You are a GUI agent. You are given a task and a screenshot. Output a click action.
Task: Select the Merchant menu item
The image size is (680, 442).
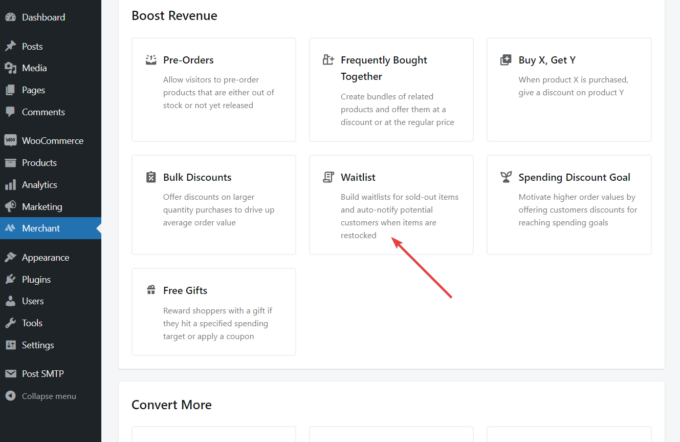coord(51,228)
